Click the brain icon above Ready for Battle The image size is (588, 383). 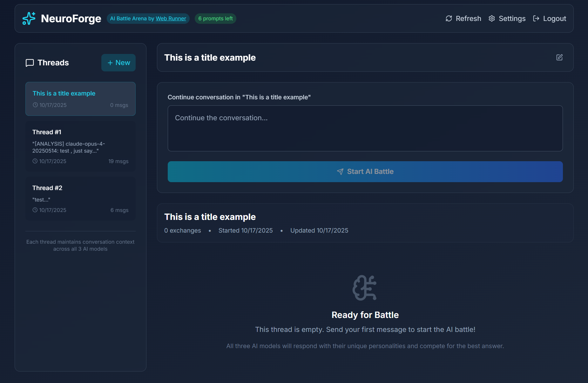click(365, 287)
